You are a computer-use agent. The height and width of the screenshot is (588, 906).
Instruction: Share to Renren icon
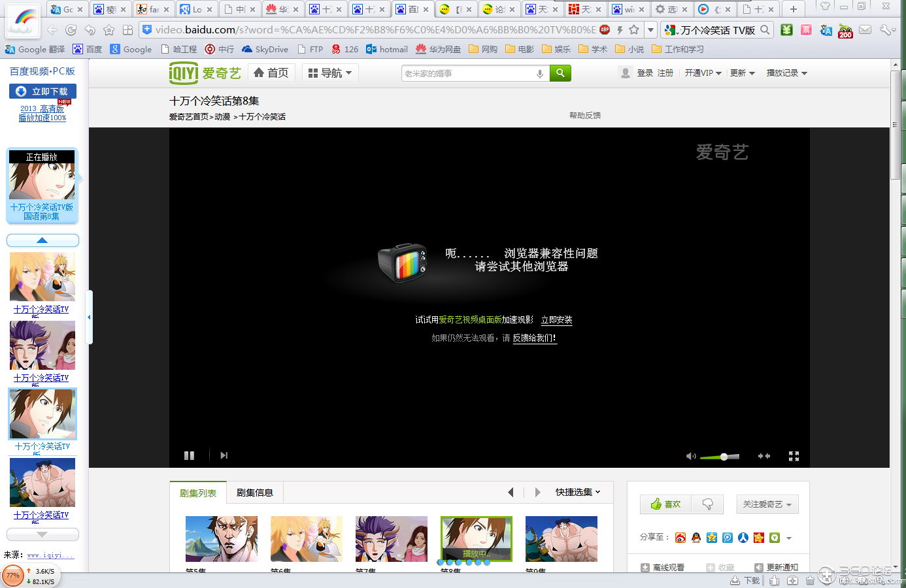743,538
